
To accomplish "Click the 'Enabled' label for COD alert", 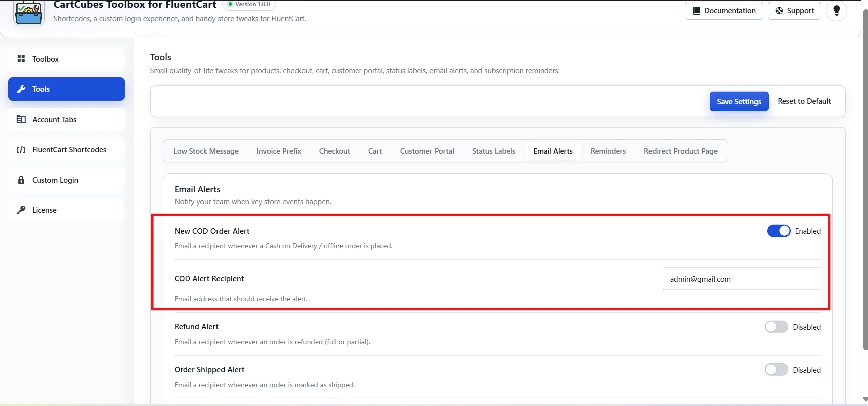I will click(x=808, y=231).
